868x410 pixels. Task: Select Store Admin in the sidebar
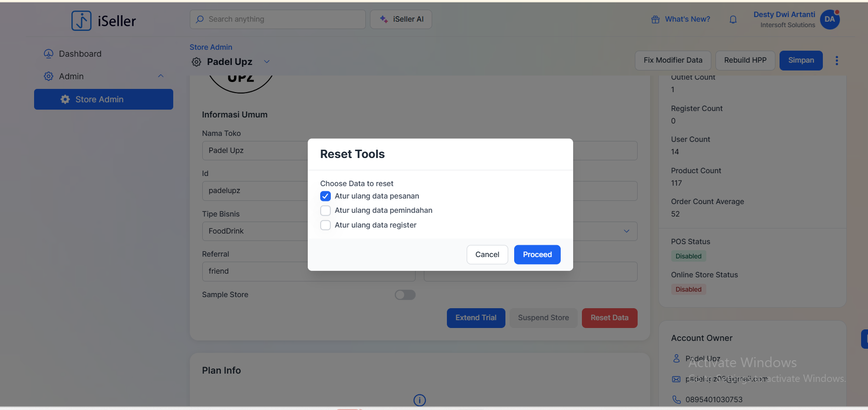(104, 100)
